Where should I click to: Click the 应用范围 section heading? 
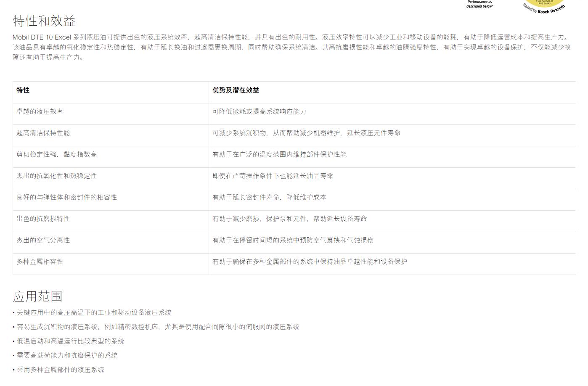point(38,296)
